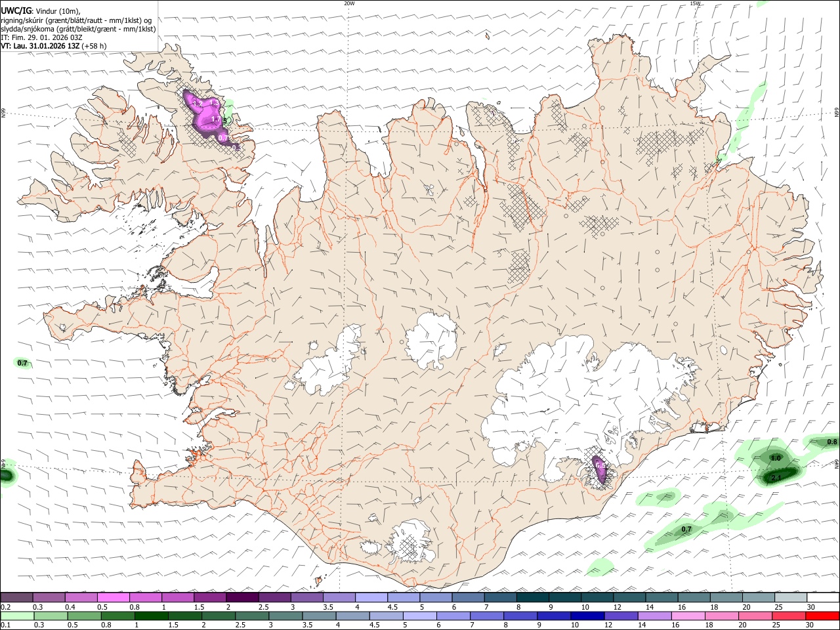Pick the palest green 0.1 rain legend swatch
The image size is (840, 630).
pyautogui.click(x=16, y=616)
